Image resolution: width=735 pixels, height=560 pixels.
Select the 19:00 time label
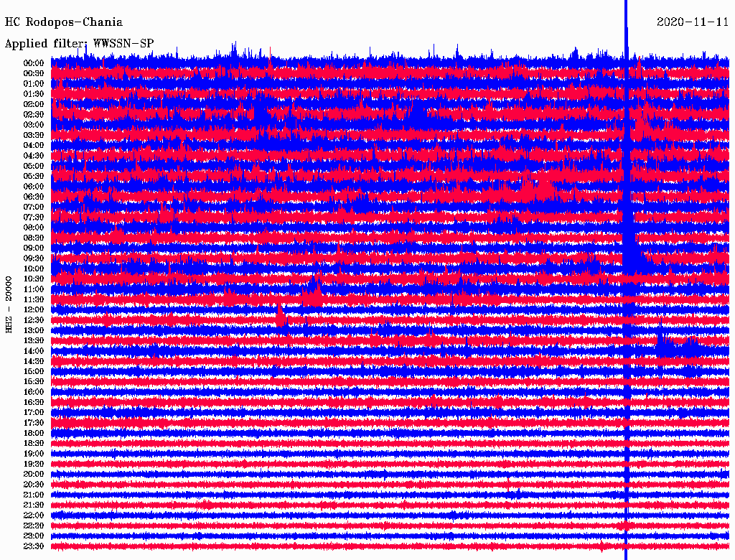(x=34, y=454)
